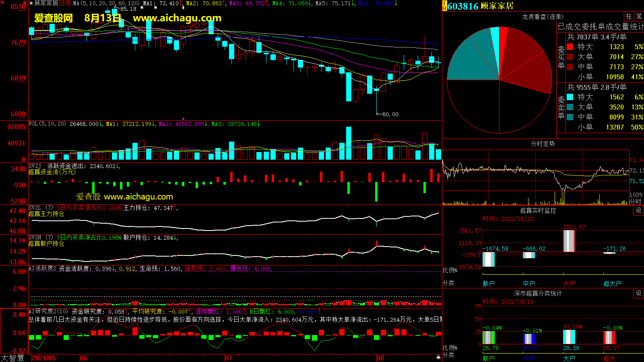Image resolution: width=644 pixels, height=362 pixels.
Task: Click the red question mark help icon
Action: (25, 3)
